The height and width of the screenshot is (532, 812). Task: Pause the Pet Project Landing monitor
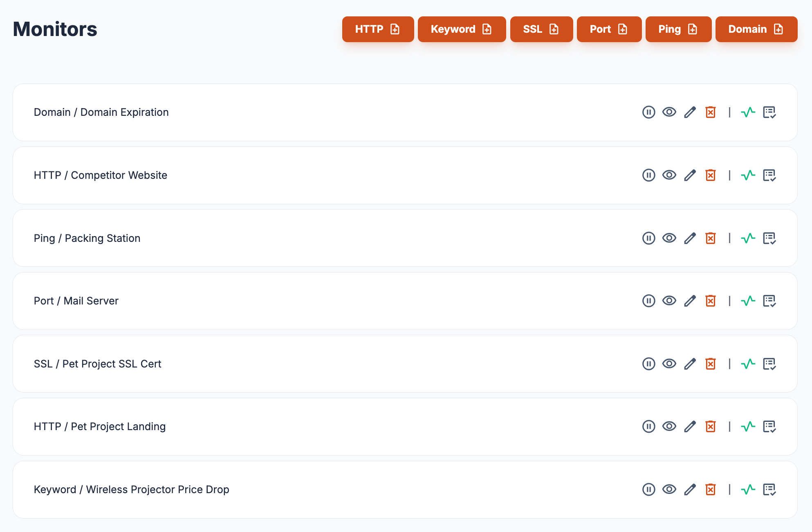point(648,426)
